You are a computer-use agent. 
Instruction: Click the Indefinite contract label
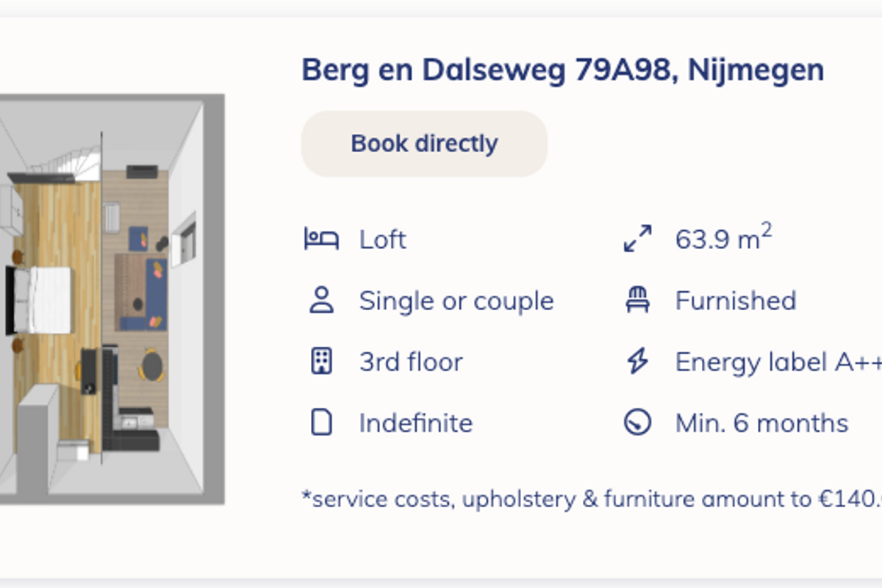pyautogui.click(x=415, y=423)
